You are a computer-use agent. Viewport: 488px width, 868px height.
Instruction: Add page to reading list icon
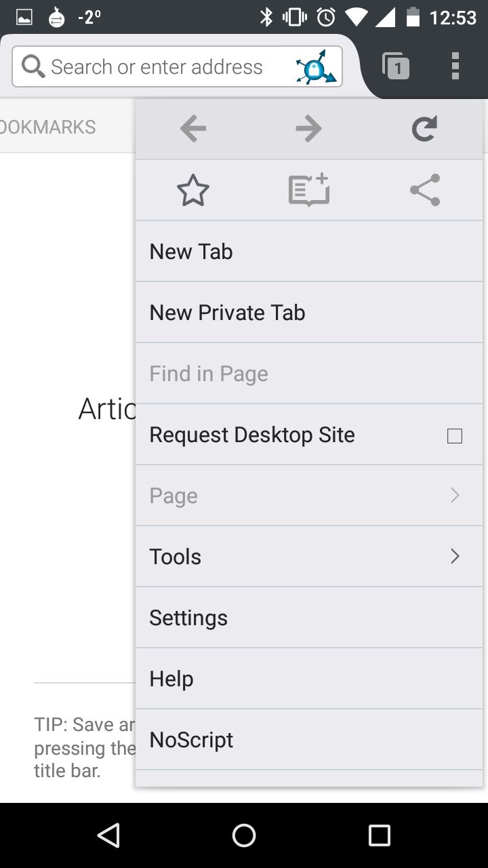(x=309, y=190)
